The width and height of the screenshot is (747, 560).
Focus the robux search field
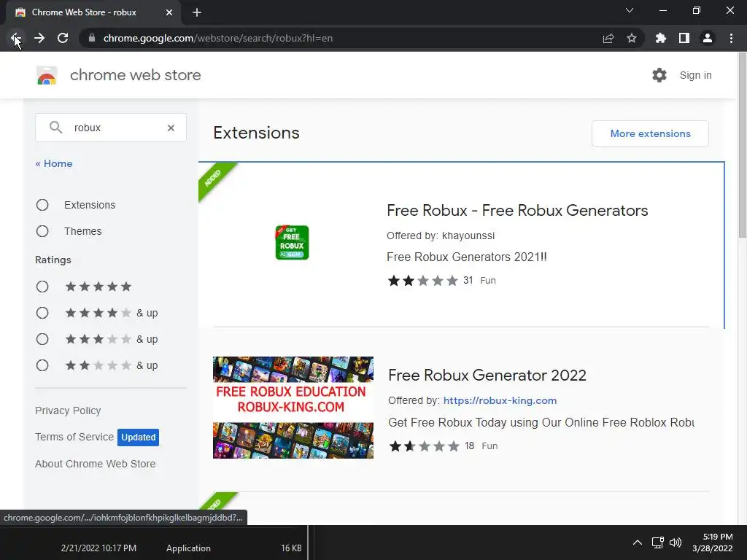pyautogui.click(x=111, y=128)
